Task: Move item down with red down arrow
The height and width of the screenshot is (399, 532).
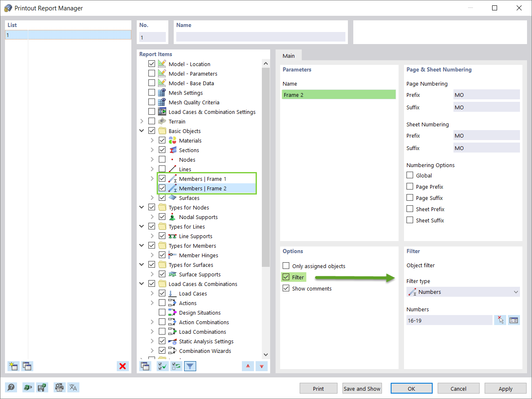Action: point(261,366)
